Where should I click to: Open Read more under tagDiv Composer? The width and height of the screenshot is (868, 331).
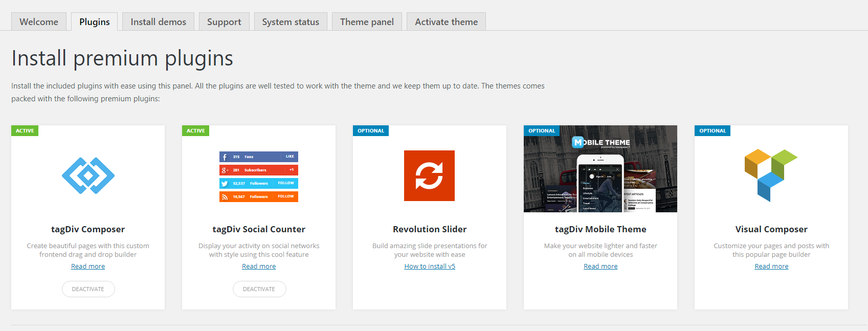88,266
